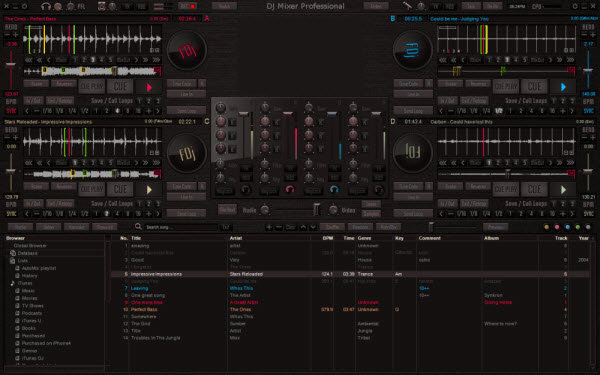Toggle the blue headphone cue in the mixer
600x375 pixels.
tap(334, 189)
